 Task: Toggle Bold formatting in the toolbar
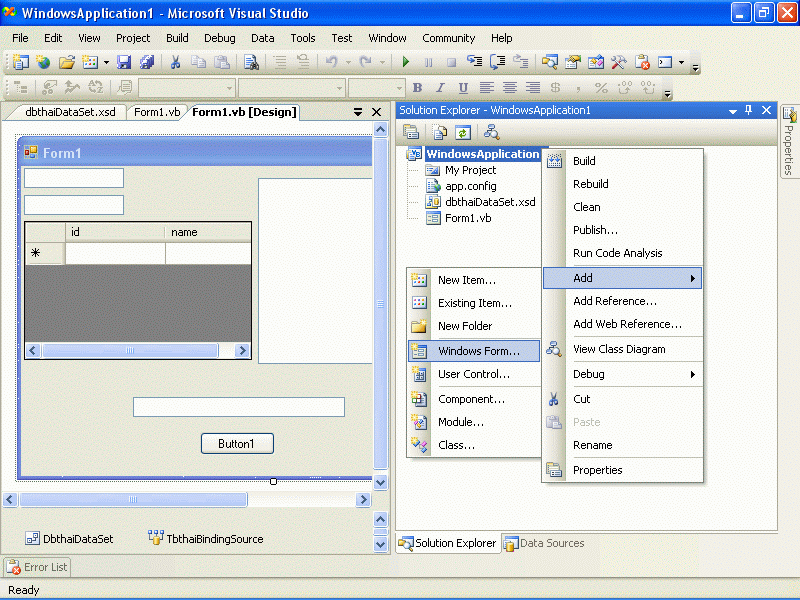[417, 88]
